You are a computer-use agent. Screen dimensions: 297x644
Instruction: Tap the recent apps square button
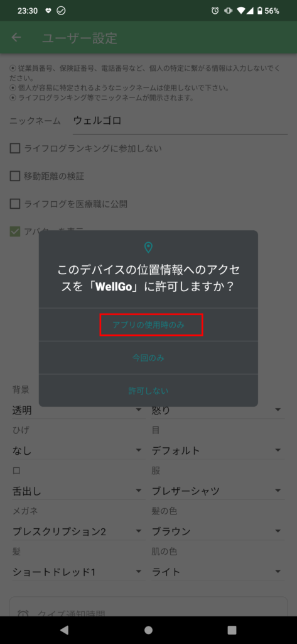tap(232, 630)
